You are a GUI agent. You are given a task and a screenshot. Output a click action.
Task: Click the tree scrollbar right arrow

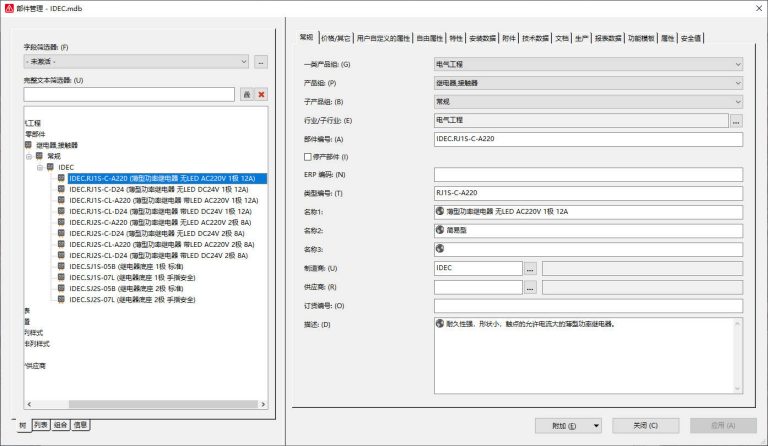(264, 404)
